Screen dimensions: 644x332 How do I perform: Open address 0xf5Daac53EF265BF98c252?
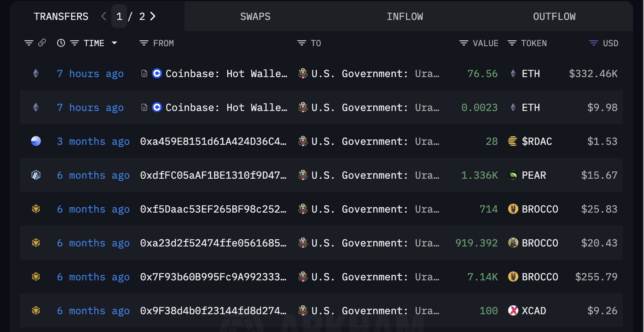tap(213, 209)
